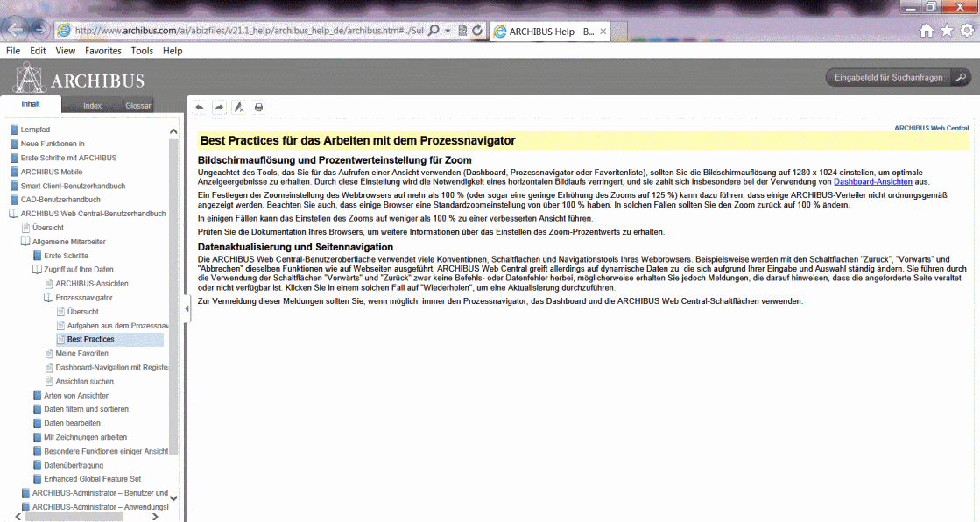Click the tree horizontal scrollbar right arrow
This screenshot has height=522, width=980.
(155, 517)
